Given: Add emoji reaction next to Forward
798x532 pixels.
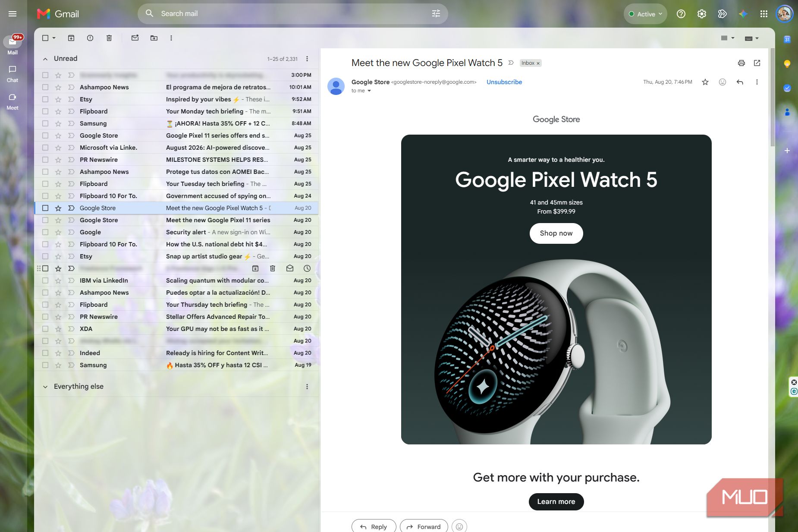Looking at the screenshot, I should coord(459,526).
